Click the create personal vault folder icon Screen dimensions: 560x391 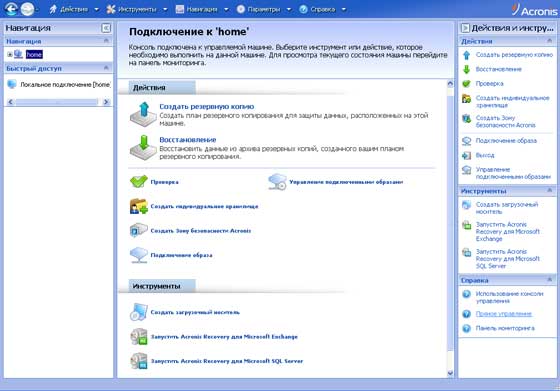[139, 206]
